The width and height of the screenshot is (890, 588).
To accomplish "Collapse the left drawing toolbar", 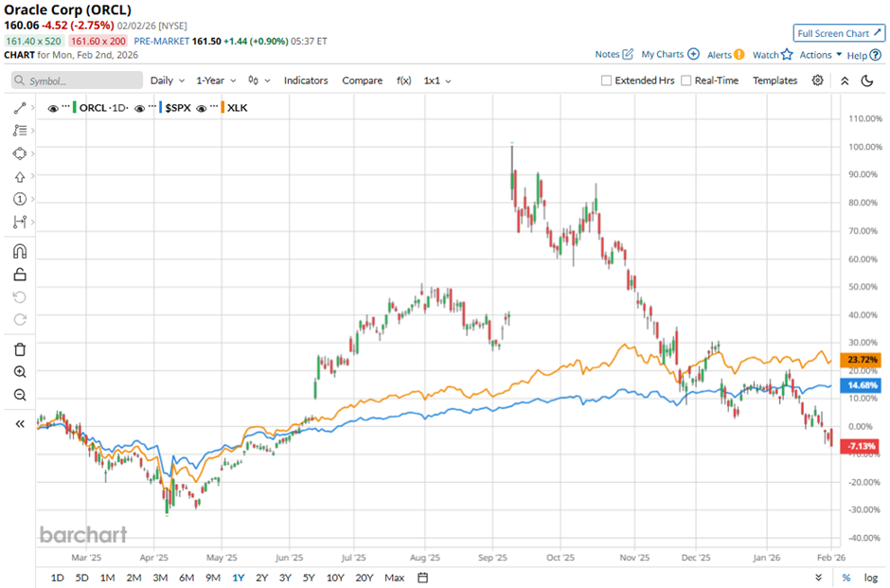I will tap(20, 424).
